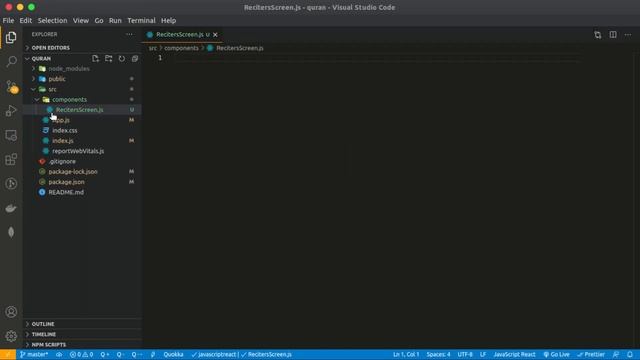Click Quokka in status bar

173,354
